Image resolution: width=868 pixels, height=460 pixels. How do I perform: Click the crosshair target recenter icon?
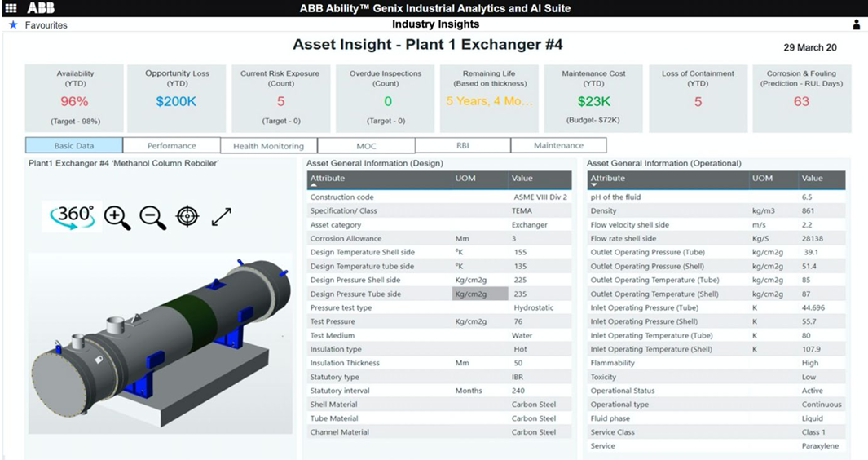[187, 217]
